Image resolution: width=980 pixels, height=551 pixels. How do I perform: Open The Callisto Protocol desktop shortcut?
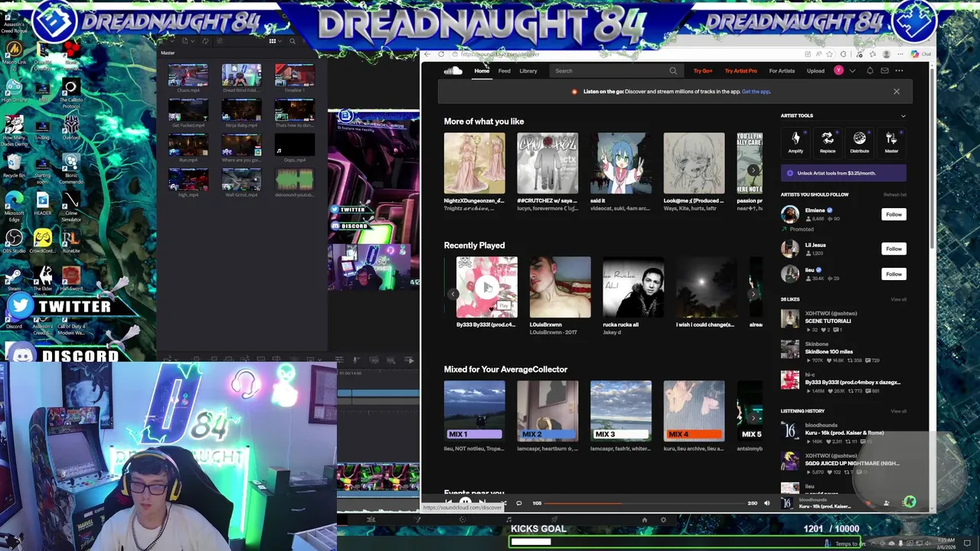point(71,94)
